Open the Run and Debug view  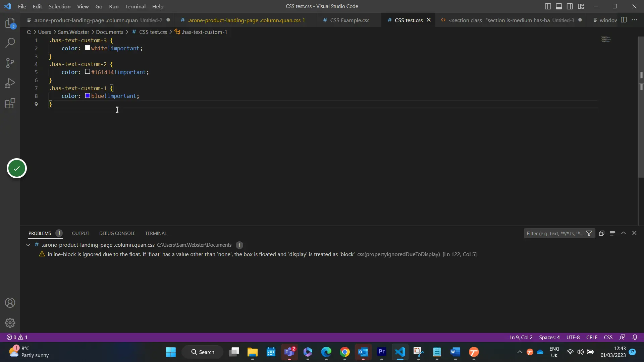10,83
